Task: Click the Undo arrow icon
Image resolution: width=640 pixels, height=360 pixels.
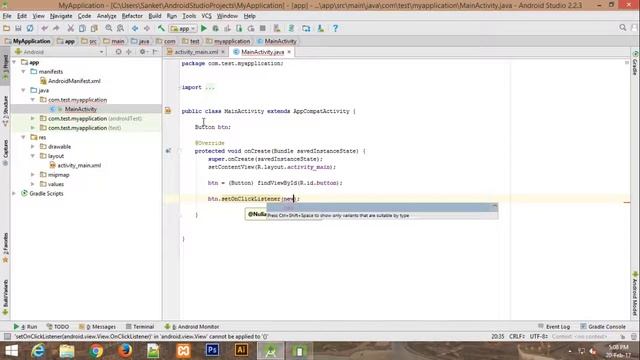Action: pos(44,28)
